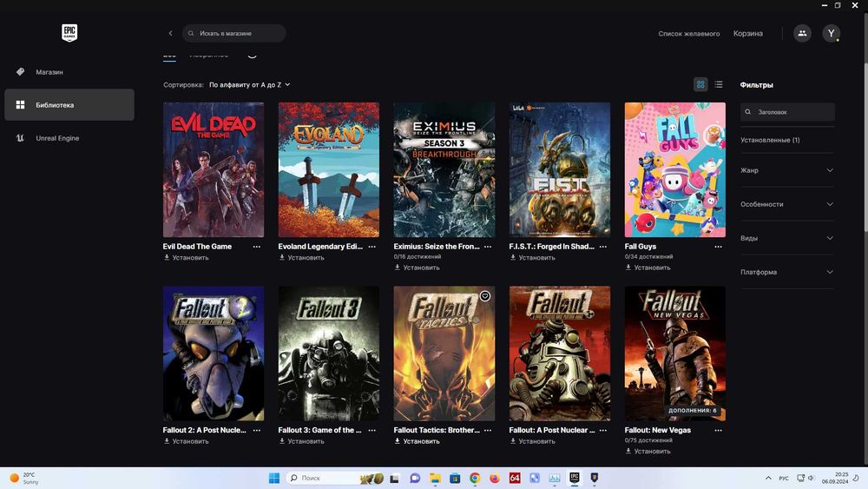Open three-dot menu for Fallout: New Vegas
The height and width of the screenshot is (489, 868).
click(x=719, y=430)
